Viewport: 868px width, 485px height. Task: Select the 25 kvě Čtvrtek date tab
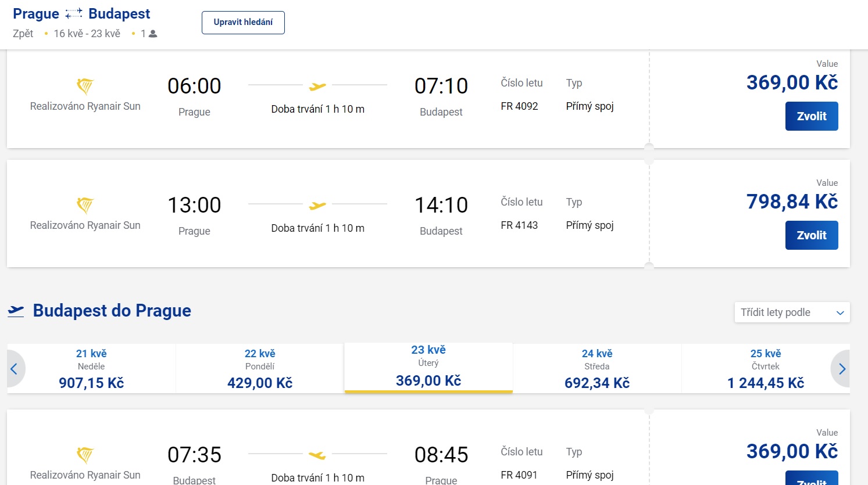765,369
